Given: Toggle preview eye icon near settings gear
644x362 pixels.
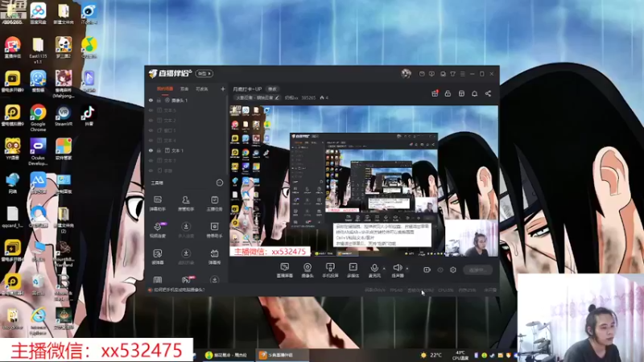Looking at the screenshot, I should 440,269.
